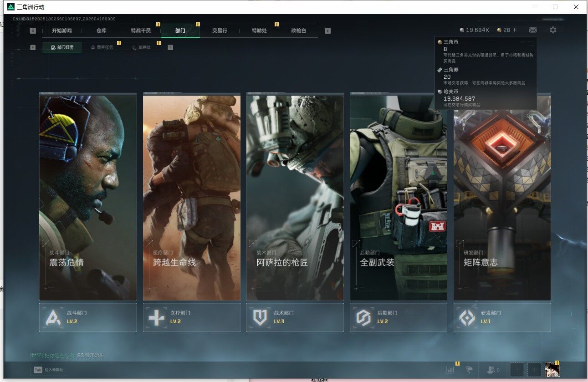Click the 战斗部门 emblem icon
This screenshot has width=588, height=382.
53,317
